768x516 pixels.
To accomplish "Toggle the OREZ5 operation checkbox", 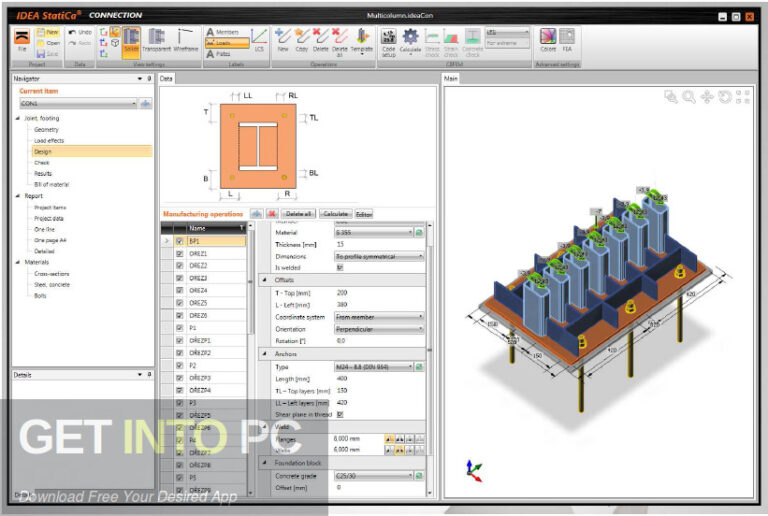I will (x=179, y=303).
